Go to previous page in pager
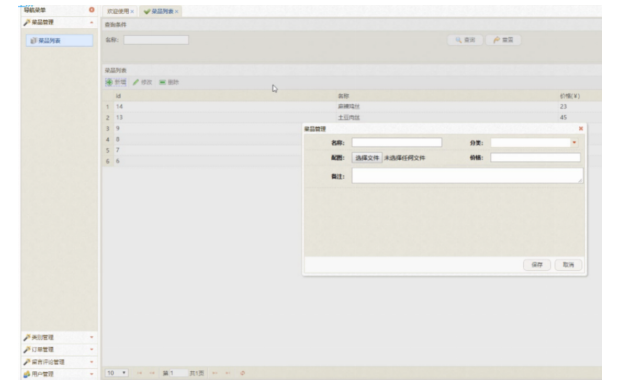 point(152,373)
